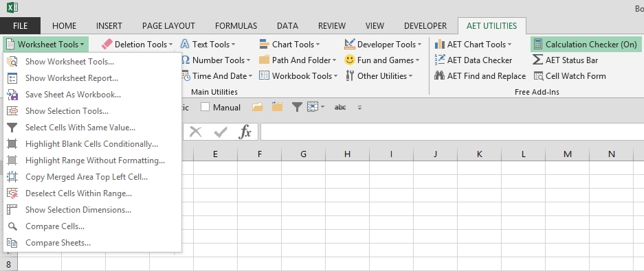Click the filter funnel icon in quick toolbar
Screen dimensions: 644x271
(297, 108)
